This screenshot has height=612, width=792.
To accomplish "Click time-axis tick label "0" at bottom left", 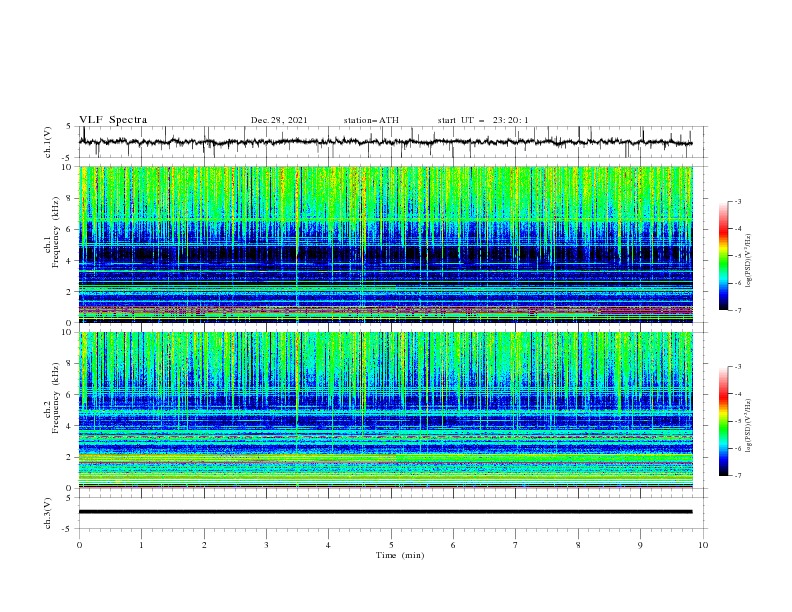I will [79, 545].
